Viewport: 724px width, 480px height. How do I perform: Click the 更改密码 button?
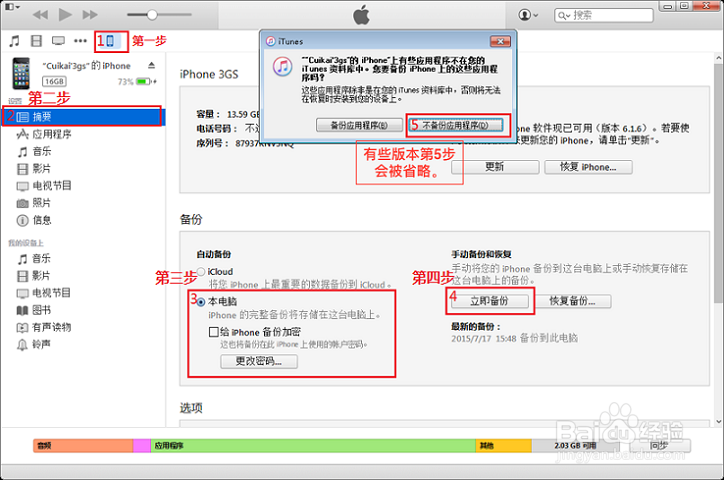tap(259, 361)
